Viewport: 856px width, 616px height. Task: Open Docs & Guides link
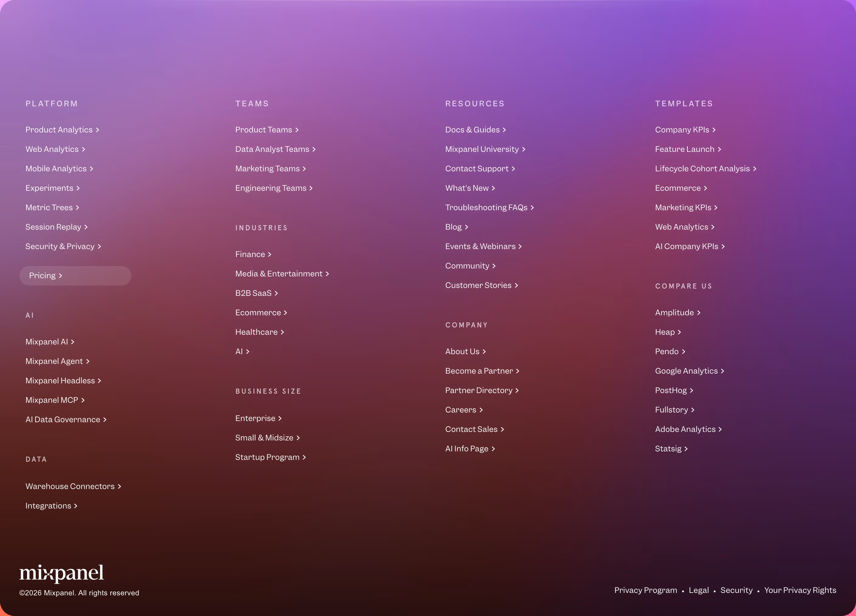tap(475, 130)
